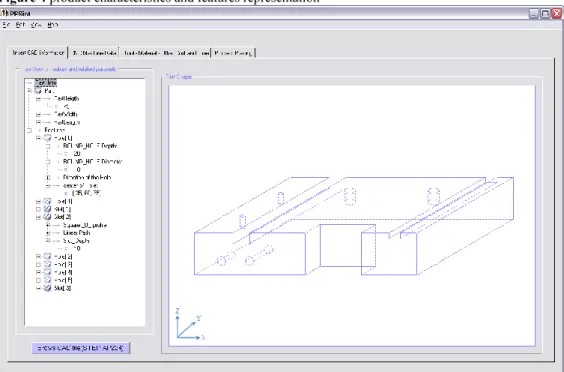The width and height of the screenshot is (564, 372).
Task: Click the feature icon beside Hole[4]
Action: pos(47,272)
